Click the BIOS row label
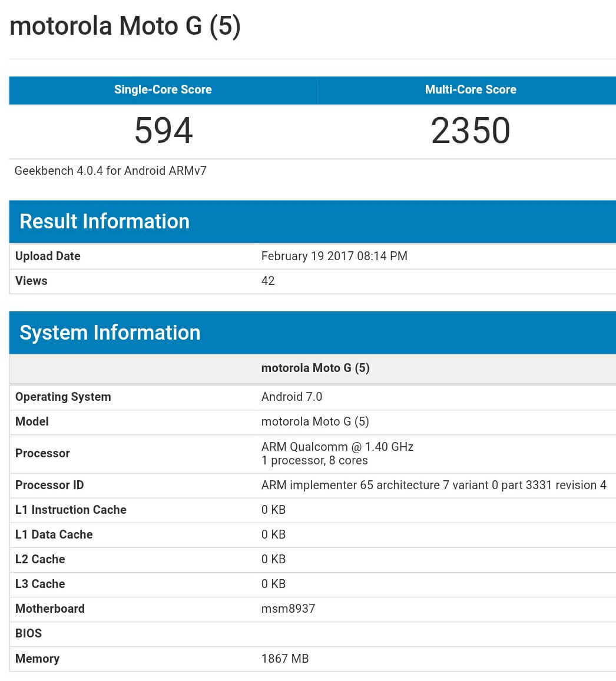The height and width of the screenshot is (681, 616). 28,634
